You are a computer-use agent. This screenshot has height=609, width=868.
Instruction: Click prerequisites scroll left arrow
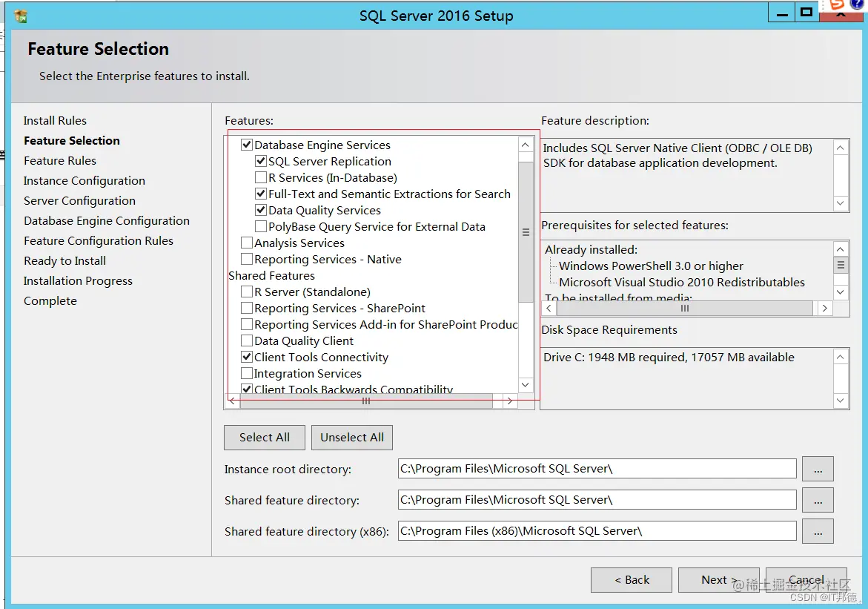(549, 309)
